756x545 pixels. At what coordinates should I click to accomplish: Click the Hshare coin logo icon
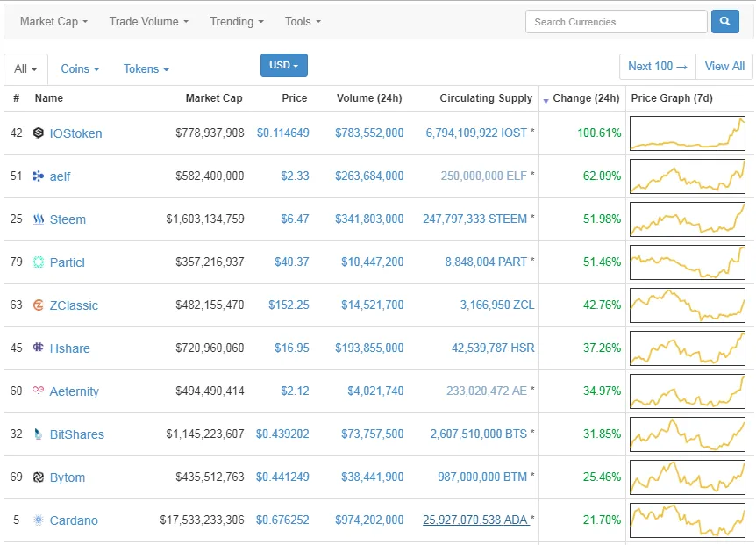click(39, 348)
